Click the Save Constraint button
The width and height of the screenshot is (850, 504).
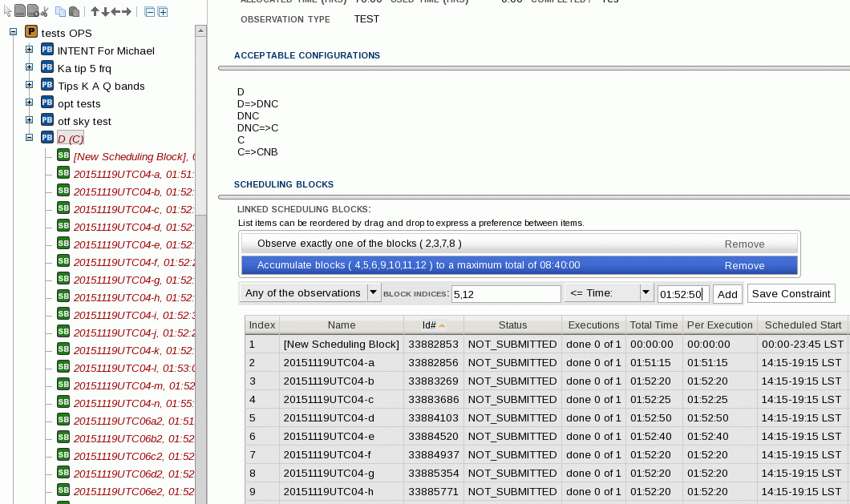coord(791,294)
